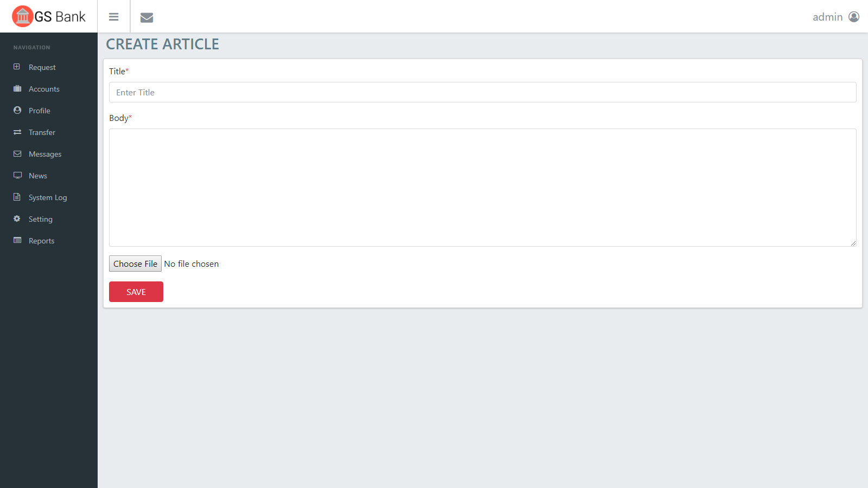Click inside the Body text area
Image resolution: width=868 pixels, height=488 pixels.
(482, 187)
